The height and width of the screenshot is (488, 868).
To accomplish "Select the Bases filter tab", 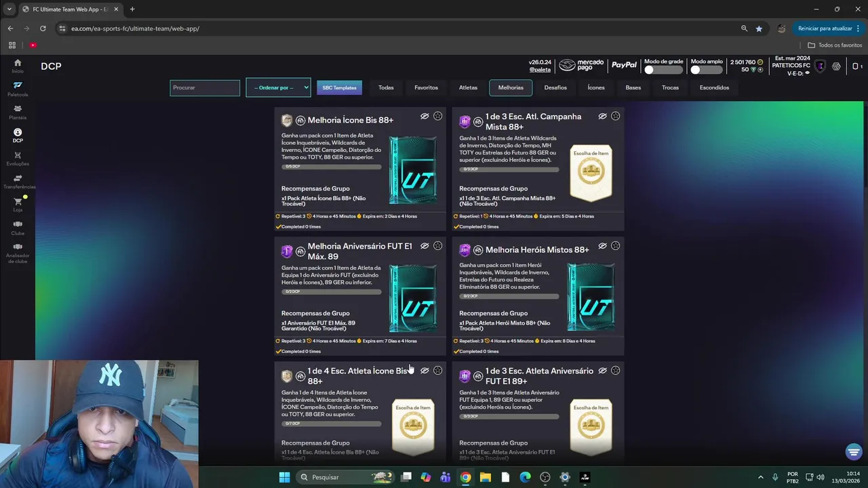I will [633, 87].
